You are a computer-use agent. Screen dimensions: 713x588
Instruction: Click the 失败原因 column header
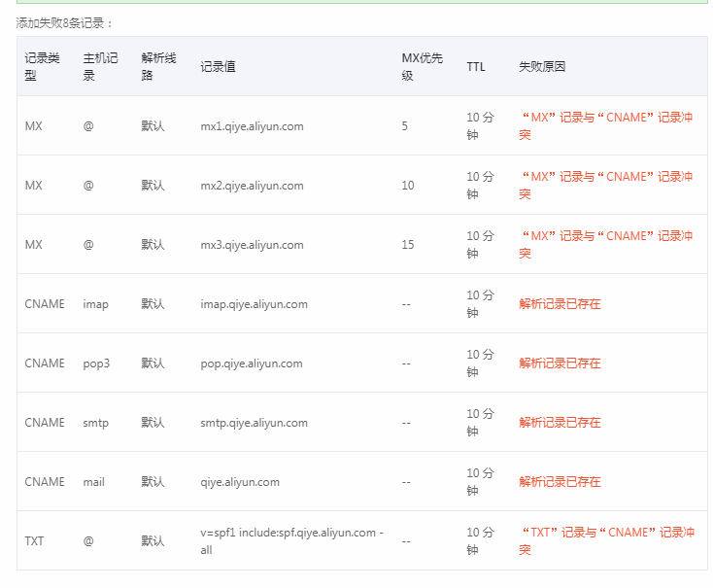(542, 67)
